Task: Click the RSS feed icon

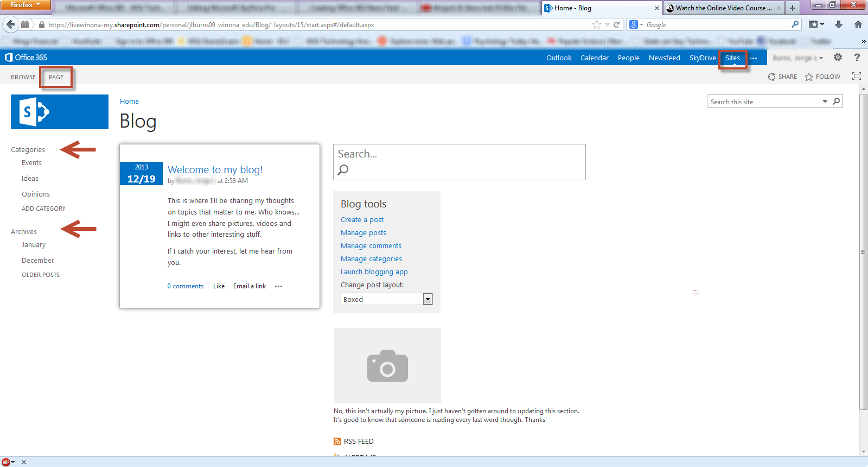Action: pyautogui.click(x=337, y=441)
